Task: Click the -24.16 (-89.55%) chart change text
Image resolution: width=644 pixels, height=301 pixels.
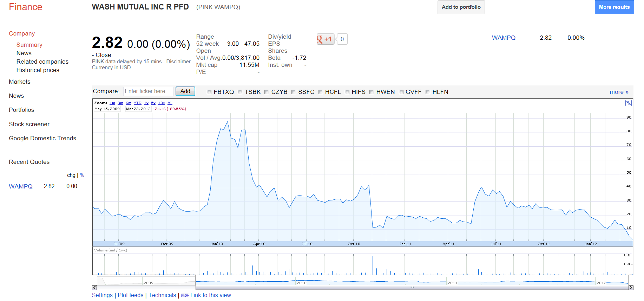Action: coord(170,109)
